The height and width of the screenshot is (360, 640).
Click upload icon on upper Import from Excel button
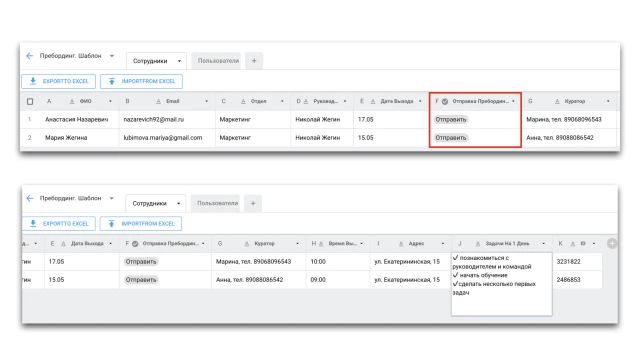(111, 81)
